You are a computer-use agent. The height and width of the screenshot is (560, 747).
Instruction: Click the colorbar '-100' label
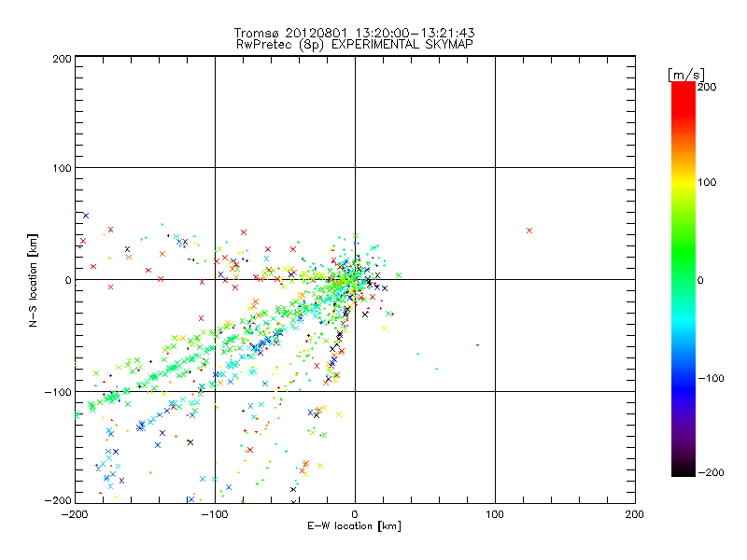(711, 378)
